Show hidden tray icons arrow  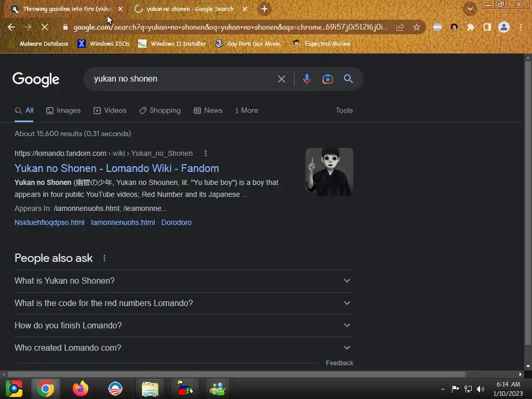[x=443, y=389]
